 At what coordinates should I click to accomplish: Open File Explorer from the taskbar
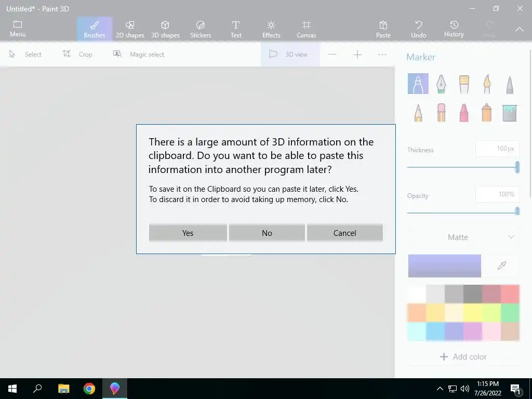click(x=63, y=389)
